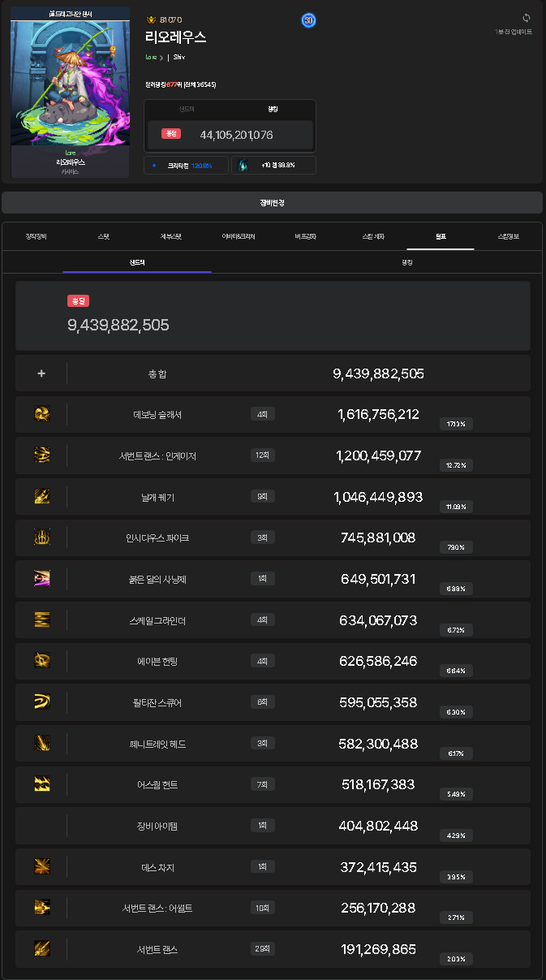Click the blue level 30 badge
The width and height of the screenshot is (546, 980).
point(308,20)
